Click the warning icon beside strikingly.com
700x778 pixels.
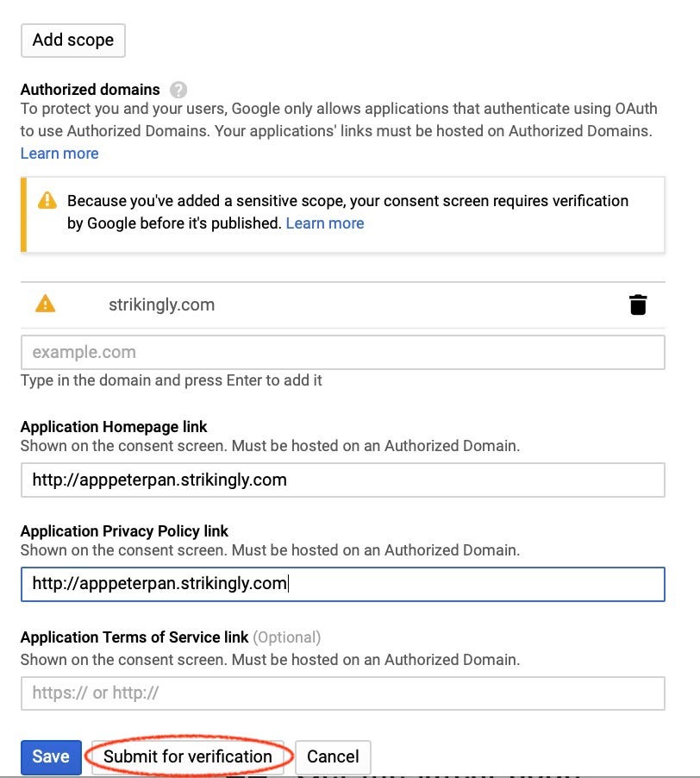pyautogui.click(x=45, y=303)
